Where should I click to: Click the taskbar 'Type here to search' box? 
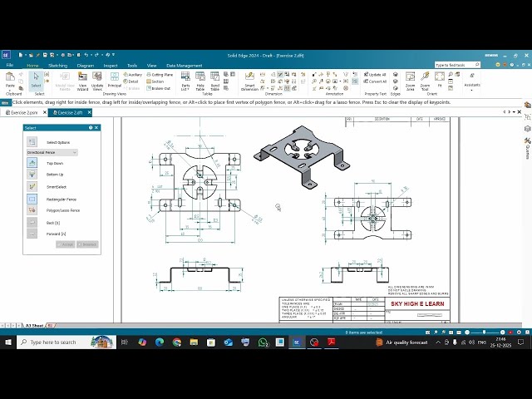tap(66, 342)
